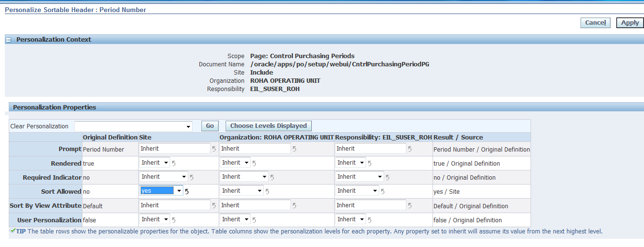
Task: Open the Clear Personalization dropdown
Action: pyautogui.click(x=133, y=126)
